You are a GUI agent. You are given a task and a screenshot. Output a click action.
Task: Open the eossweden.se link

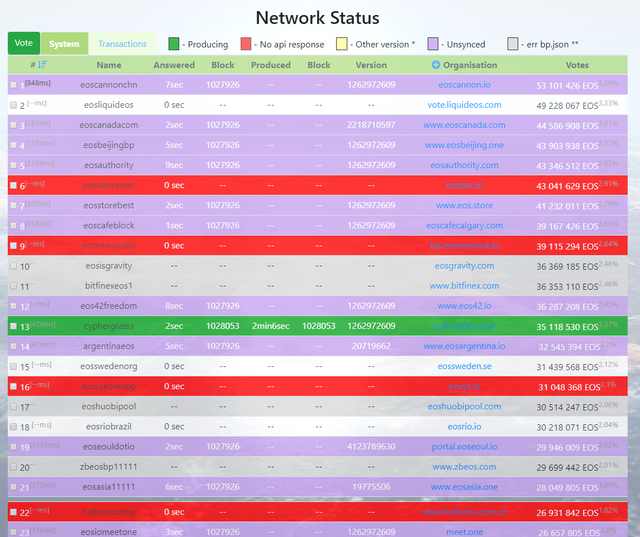click(x=464, y=366)
